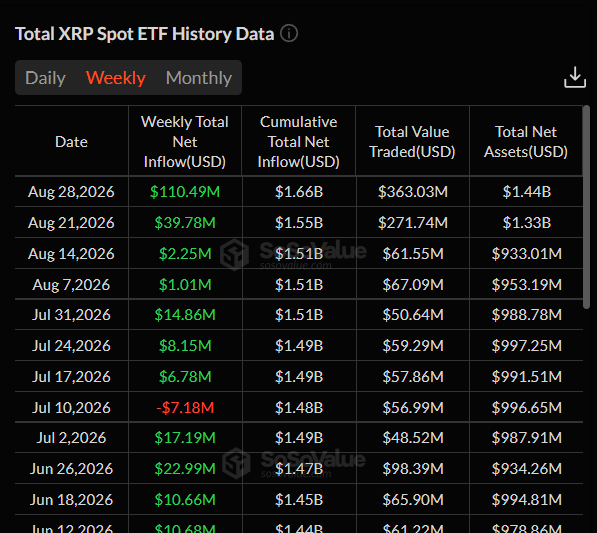Select the Aug 28,2026 date cell
The width and height of the screenshot is (597, 533).
tap(71, 191)
